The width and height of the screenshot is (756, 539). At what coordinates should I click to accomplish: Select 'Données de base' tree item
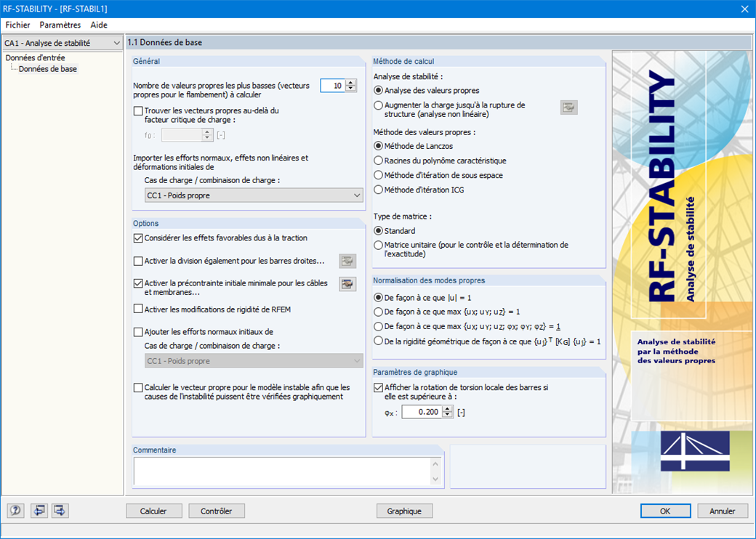48,69
